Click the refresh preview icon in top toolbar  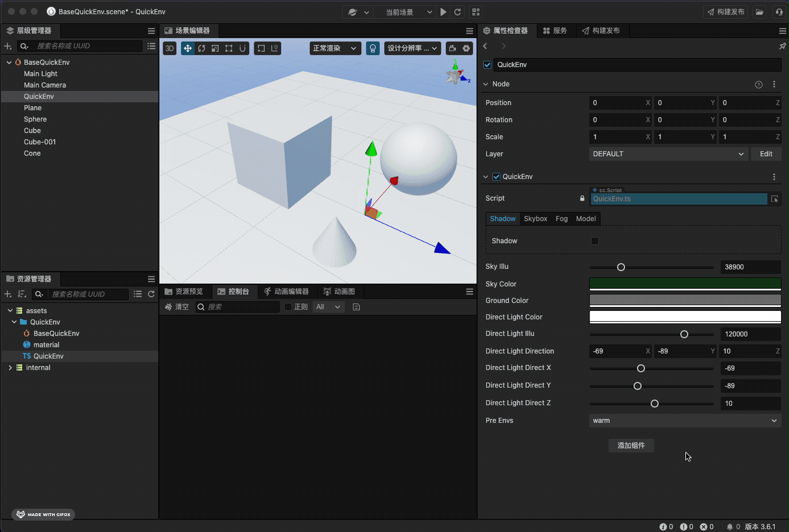(x=457, y=12)
